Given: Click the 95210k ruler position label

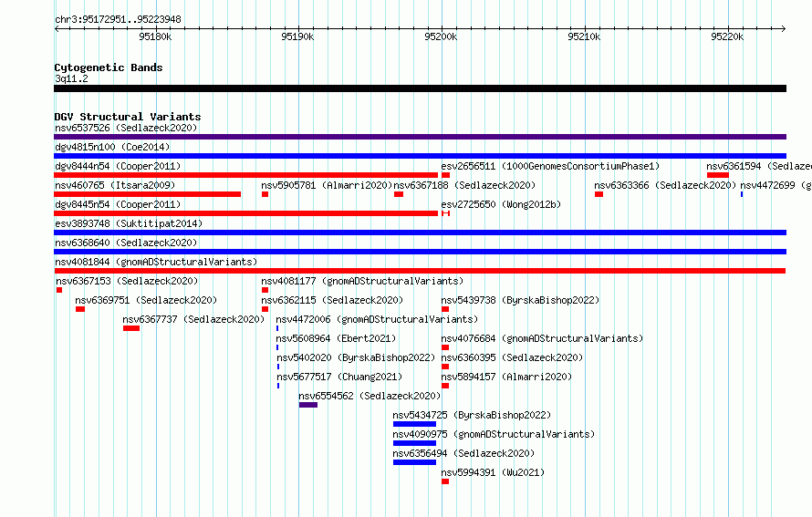Looking at the screenshot, I should point(584,36).
